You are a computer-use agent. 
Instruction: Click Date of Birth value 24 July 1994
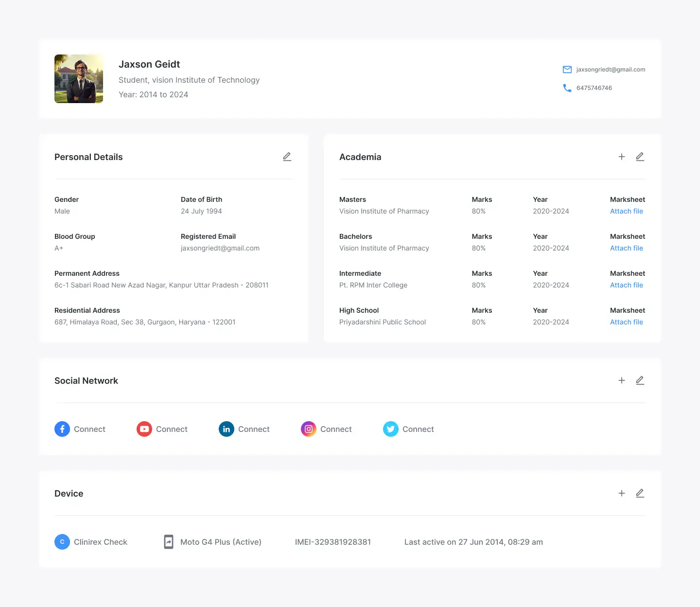point(201,211)
